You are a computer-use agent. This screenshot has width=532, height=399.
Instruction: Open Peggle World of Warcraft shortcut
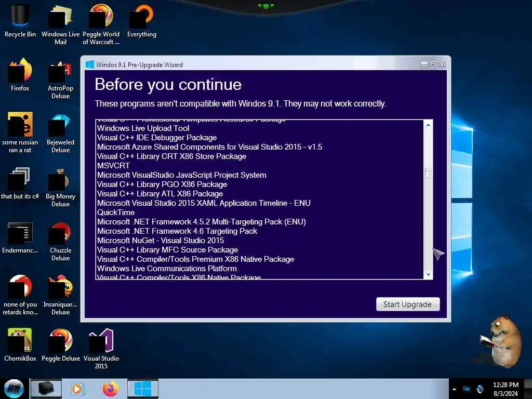click(101, 24)
